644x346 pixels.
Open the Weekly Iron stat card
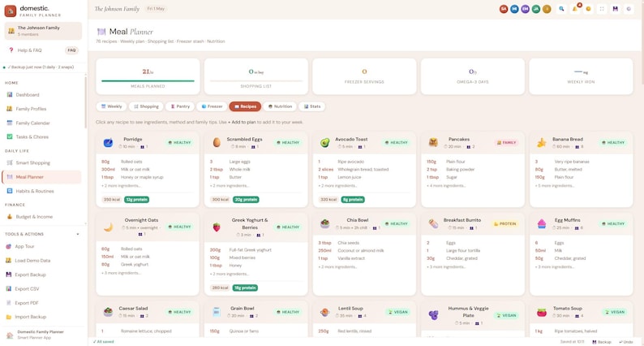click(x=582, y=76)
